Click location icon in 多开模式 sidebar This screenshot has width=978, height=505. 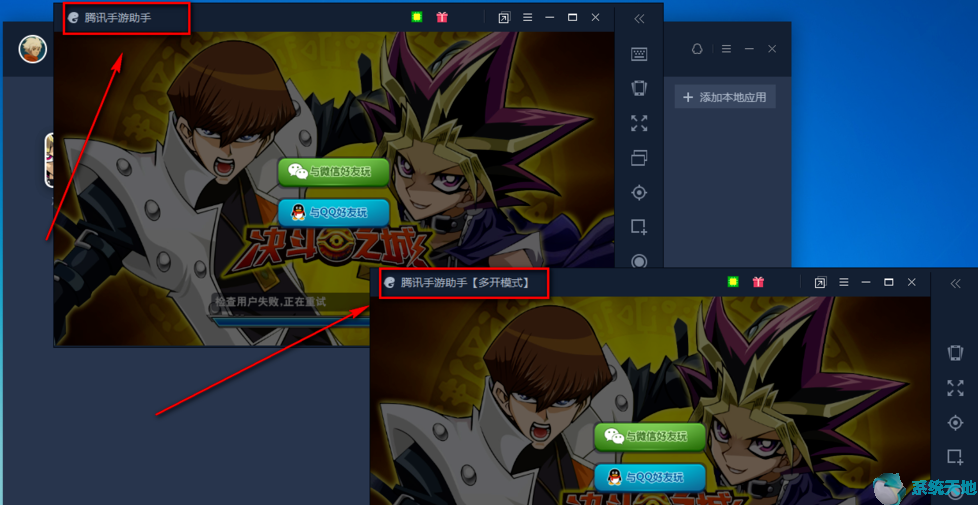click(x=955, y=423)
